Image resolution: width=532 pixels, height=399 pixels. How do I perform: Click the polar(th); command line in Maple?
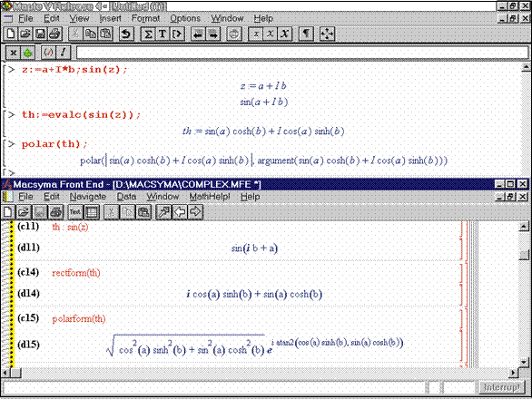(x=54, y=144)
